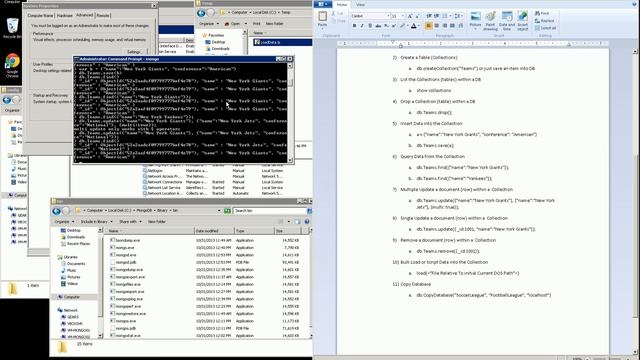The width and height of the screenshot is (640, 360).
Task: Align text left in WordPad
Action: [x=429, y=26]
